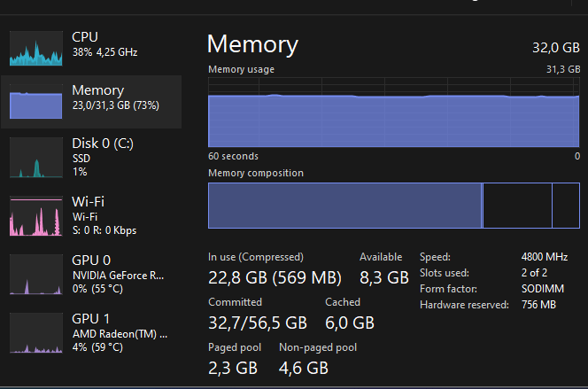588x389 pixels.
Task: Open the Wi-Fi throughput graph thumbnail
Action: (x=36, y=215)
